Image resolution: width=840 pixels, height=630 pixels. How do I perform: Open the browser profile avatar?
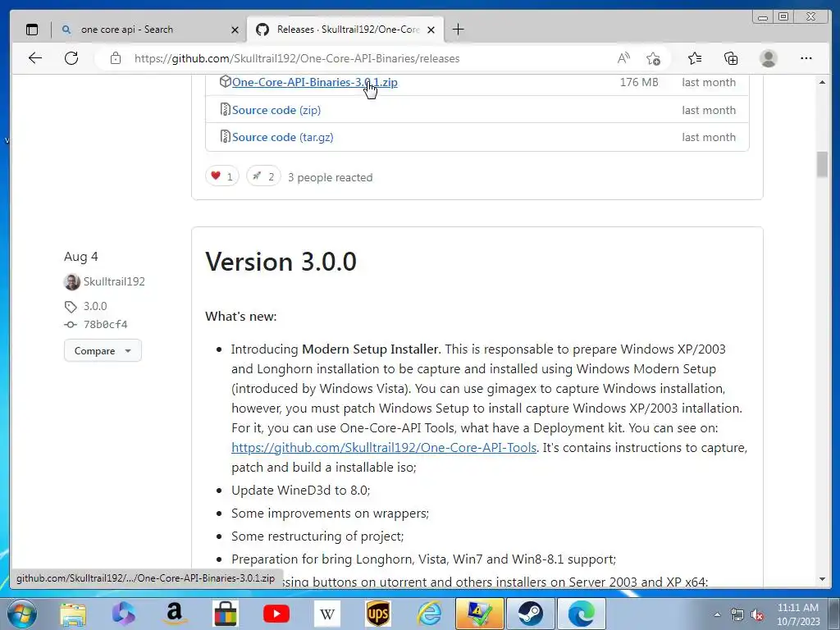click(x=768, y=58)
